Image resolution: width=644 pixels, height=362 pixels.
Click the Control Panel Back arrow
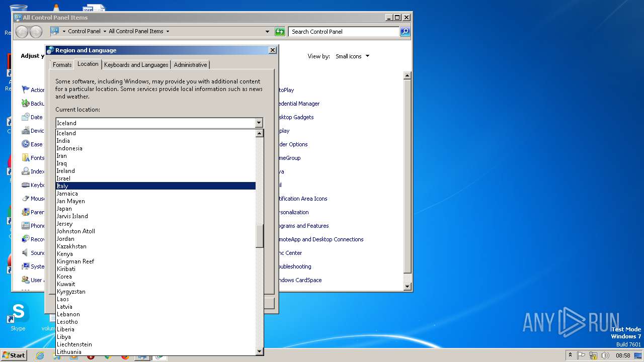tap(22, 32)
